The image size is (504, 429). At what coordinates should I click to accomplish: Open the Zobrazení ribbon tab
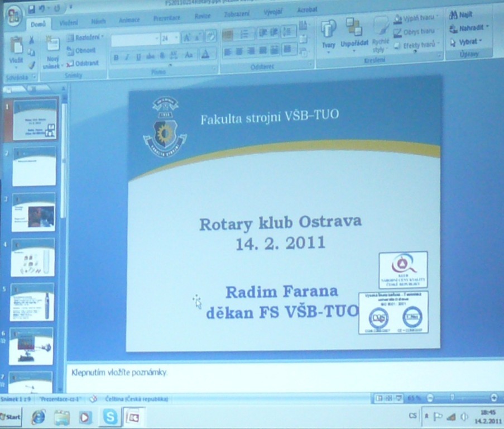click(237, 14)
